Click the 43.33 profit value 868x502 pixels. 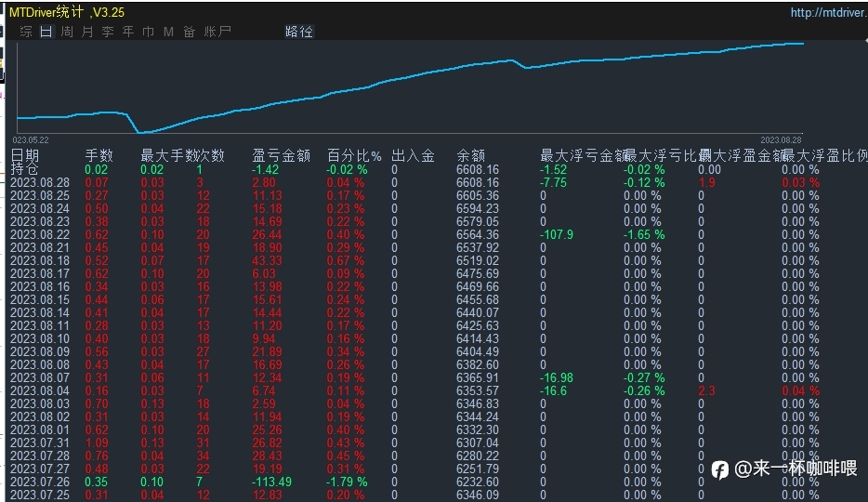[267, 260]
